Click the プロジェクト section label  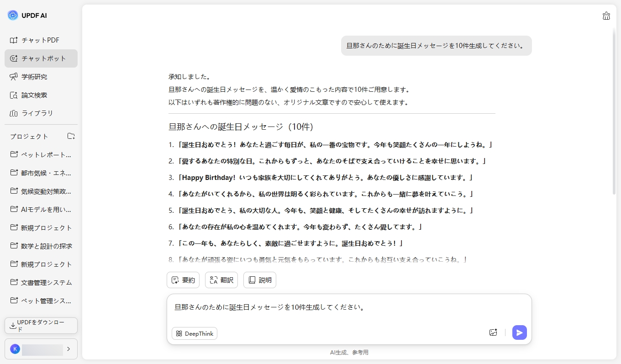[x=29, y=137]
